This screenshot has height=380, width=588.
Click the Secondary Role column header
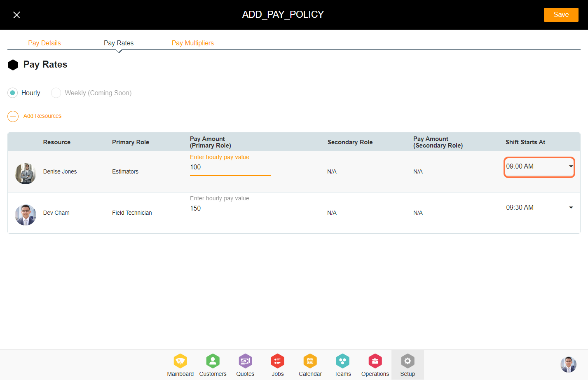point(350,142)
